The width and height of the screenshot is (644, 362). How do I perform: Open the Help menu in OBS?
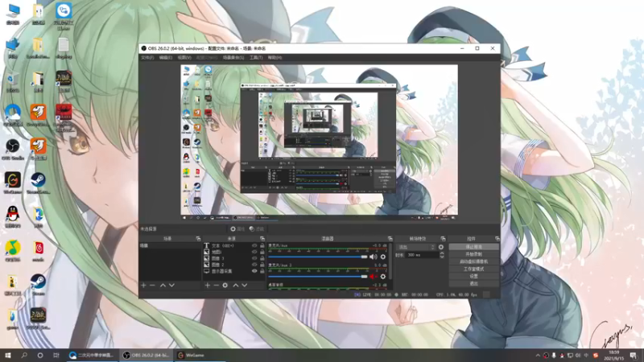point(275,57)
